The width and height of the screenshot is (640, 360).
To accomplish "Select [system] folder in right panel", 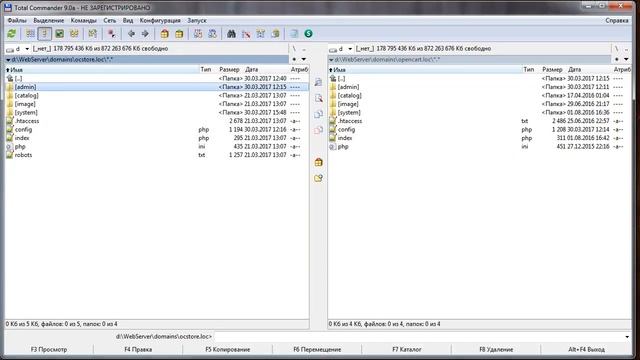I will click(x=480, y=113).
